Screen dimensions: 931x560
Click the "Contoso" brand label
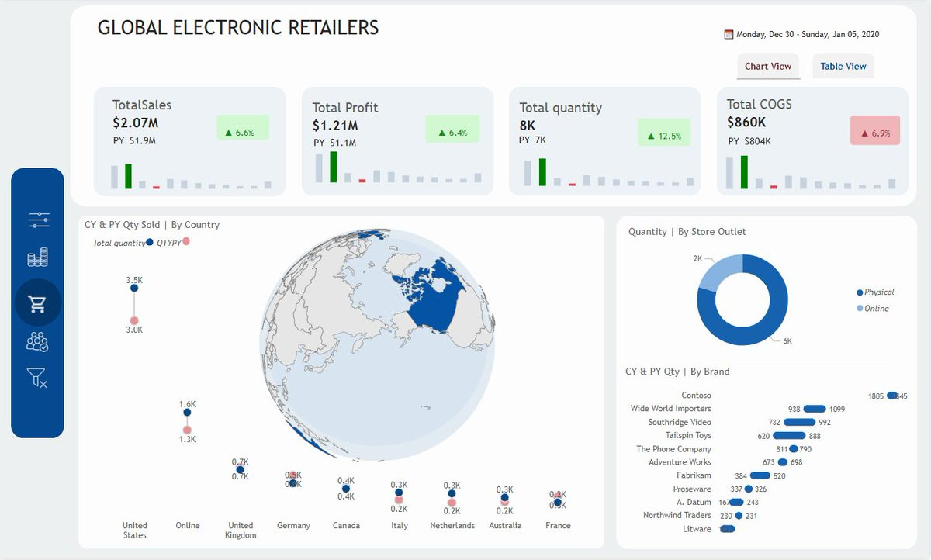[696, 396]
